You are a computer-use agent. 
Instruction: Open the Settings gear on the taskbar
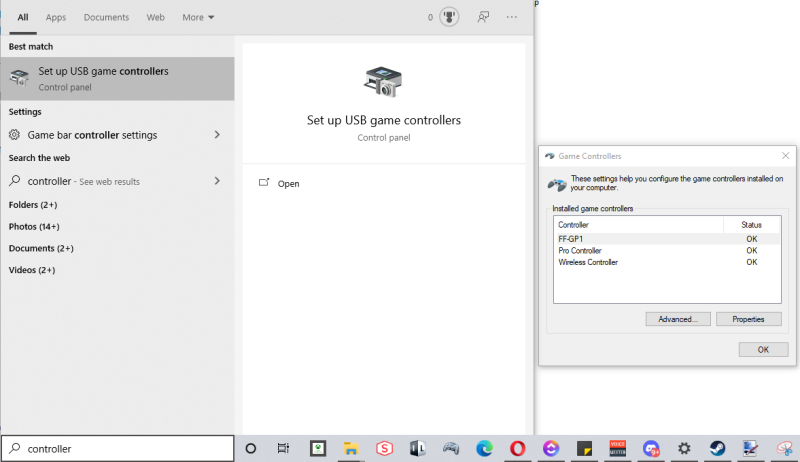click(684, 448)
